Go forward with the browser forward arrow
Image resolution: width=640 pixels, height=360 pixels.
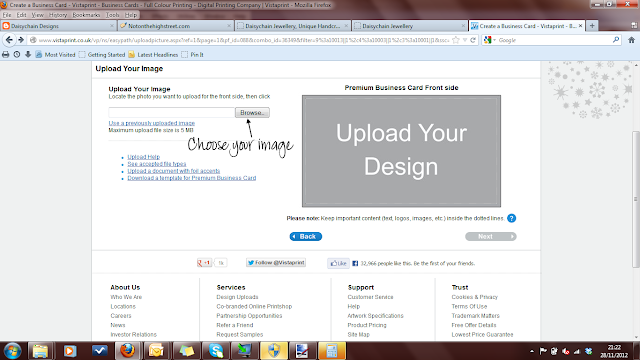pos(21,40)
